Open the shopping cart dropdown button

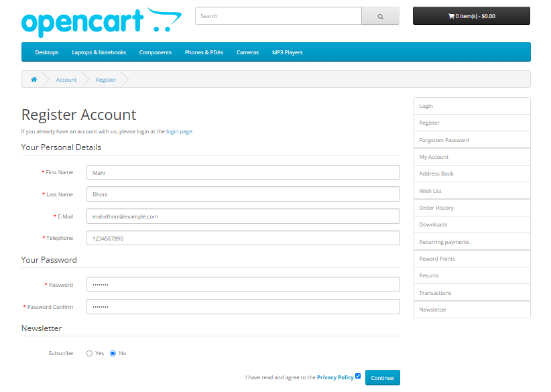pos(471,16)
